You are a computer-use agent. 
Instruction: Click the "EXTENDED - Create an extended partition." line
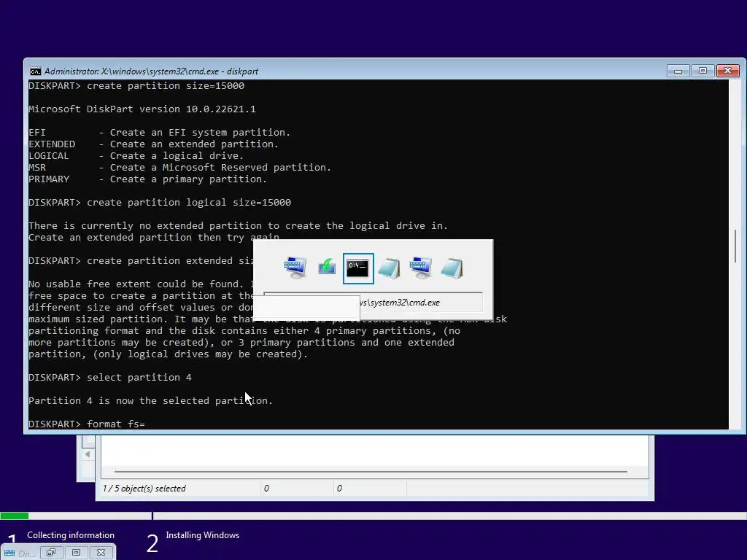153,144
